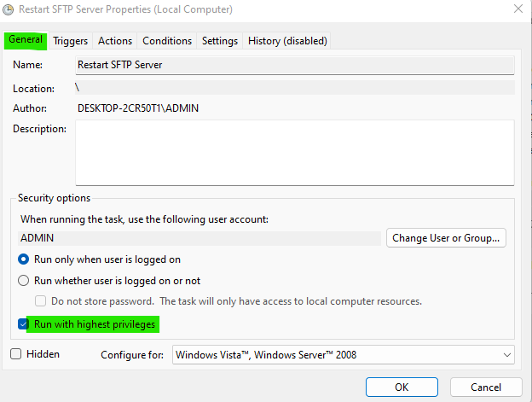Click the ADMIN user account field
Image resolution: width=532 pixels, height=402 pixels.
(x=199, y=238)
